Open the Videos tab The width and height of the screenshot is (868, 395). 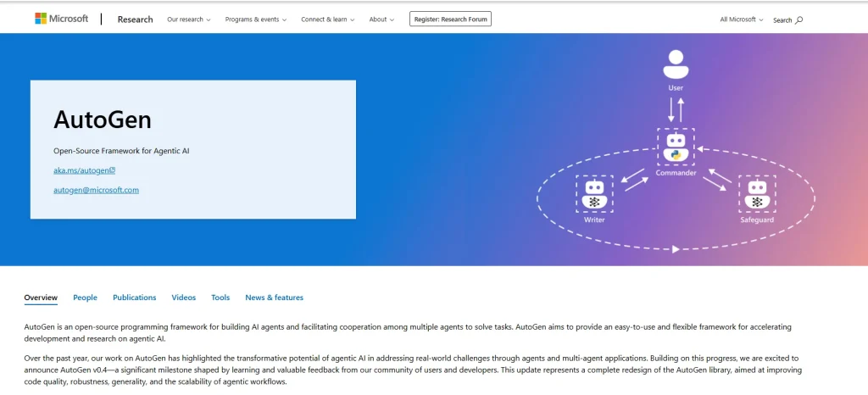coord(184,298)
